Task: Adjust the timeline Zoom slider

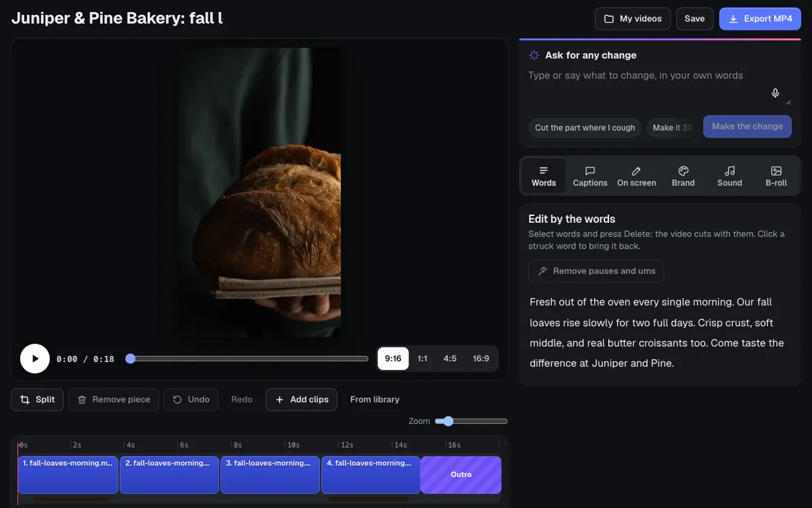Action: (x=471, y=421)
